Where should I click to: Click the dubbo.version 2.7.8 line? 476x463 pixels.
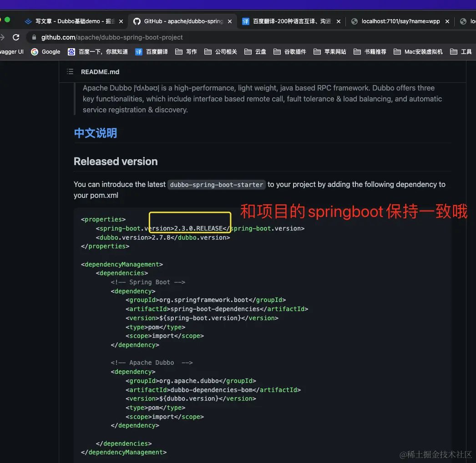click(163, 237)
